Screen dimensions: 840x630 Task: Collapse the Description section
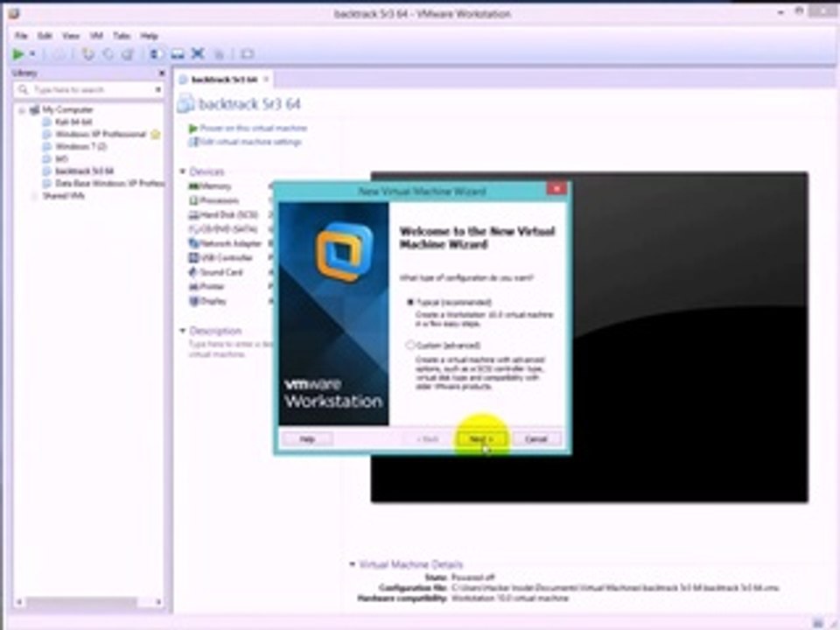point(183,331)
